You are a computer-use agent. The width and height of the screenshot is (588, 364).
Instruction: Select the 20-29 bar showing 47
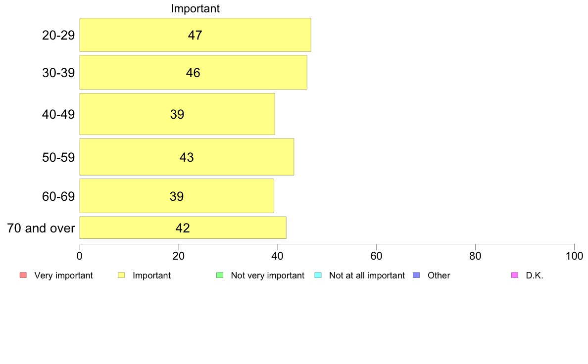(x=196, y=35)
